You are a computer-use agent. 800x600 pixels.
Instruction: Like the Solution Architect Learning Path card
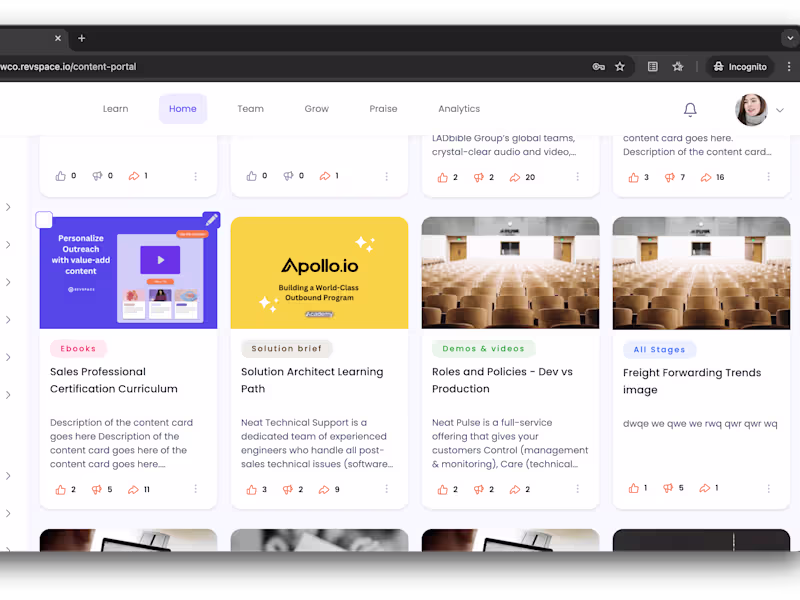252,490
